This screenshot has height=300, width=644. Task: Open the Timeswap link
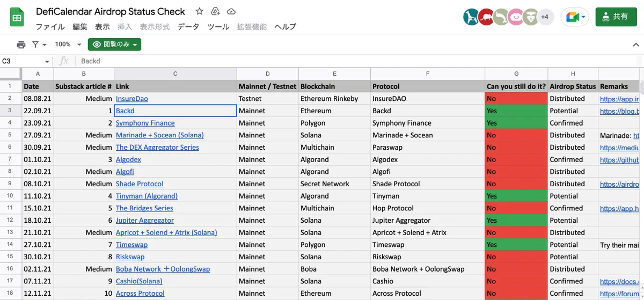point(132,245)
